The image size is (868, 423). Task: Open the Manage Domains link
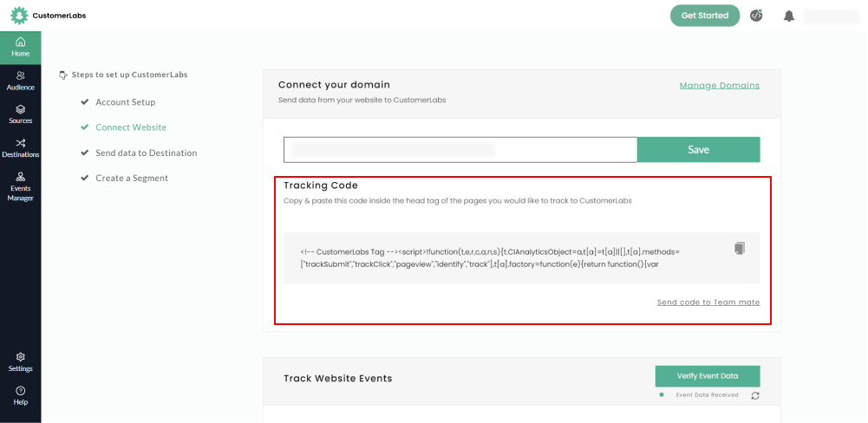[x=719, y=86]
